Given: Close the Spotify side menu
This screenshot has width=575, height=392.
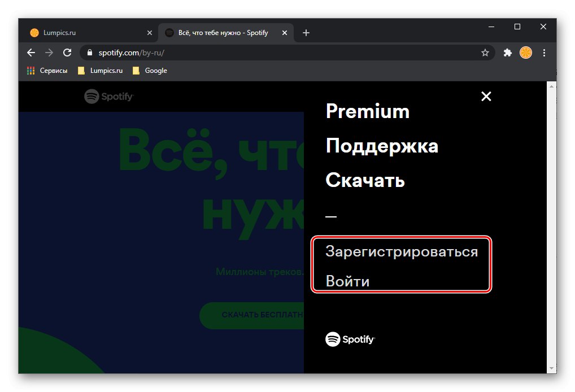Looking at the screenshot, I should coord(486,97).
